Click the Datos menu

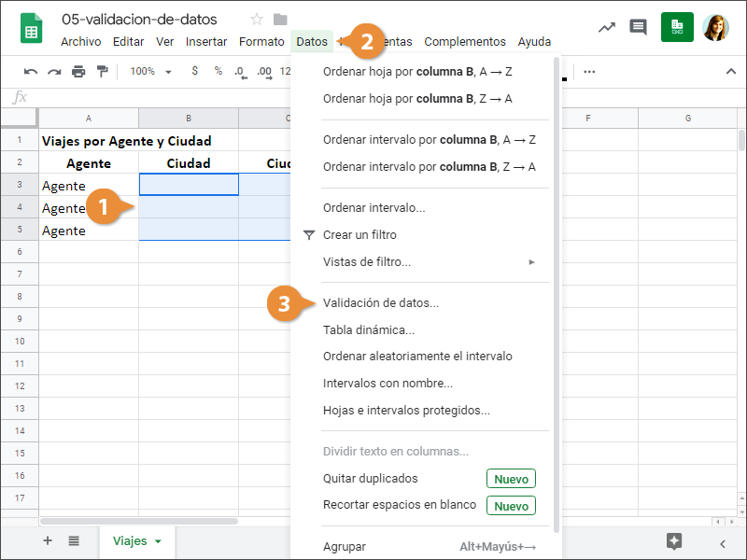(x=312, y=42)
